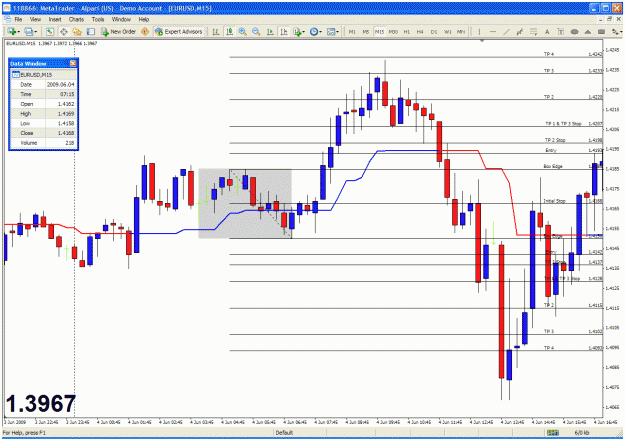Click the Volume row in Data Window
625x439 pixels.
[x=43, y=143]
